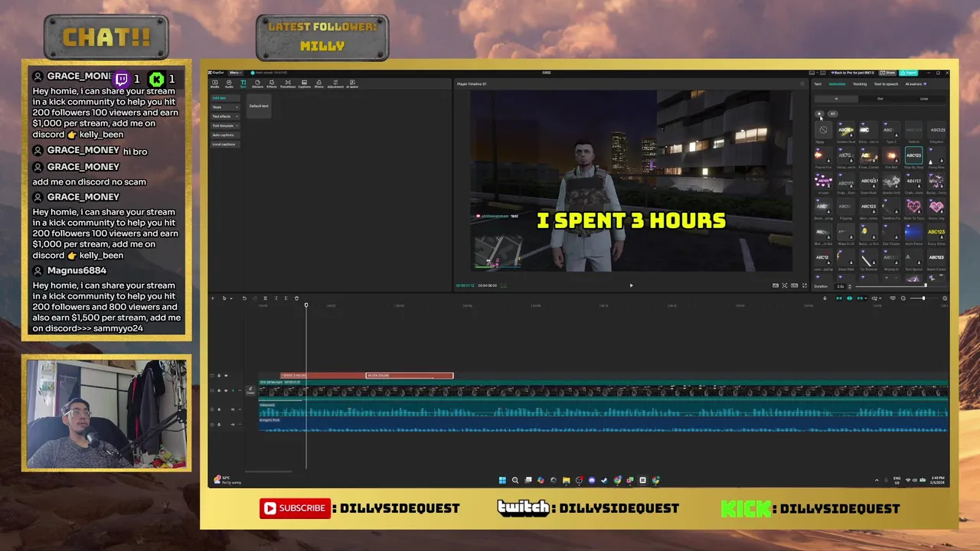Show favorite animations with star filter

[x=819, y=114]
